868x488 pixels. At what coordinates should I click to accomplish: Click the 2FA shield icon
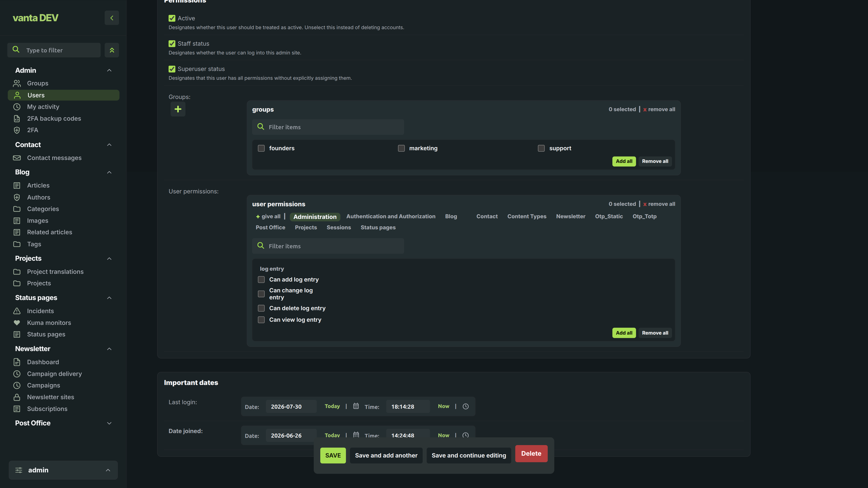[x=17, y=130]
